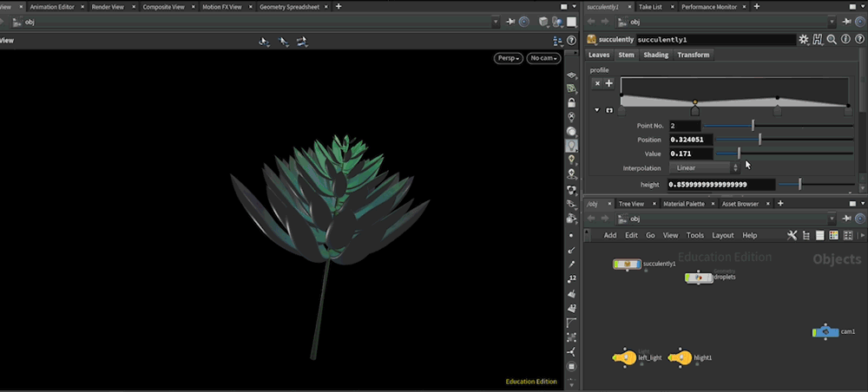
Task: Click the viewport display options icon beside help
Action: (x=557, y=41)
